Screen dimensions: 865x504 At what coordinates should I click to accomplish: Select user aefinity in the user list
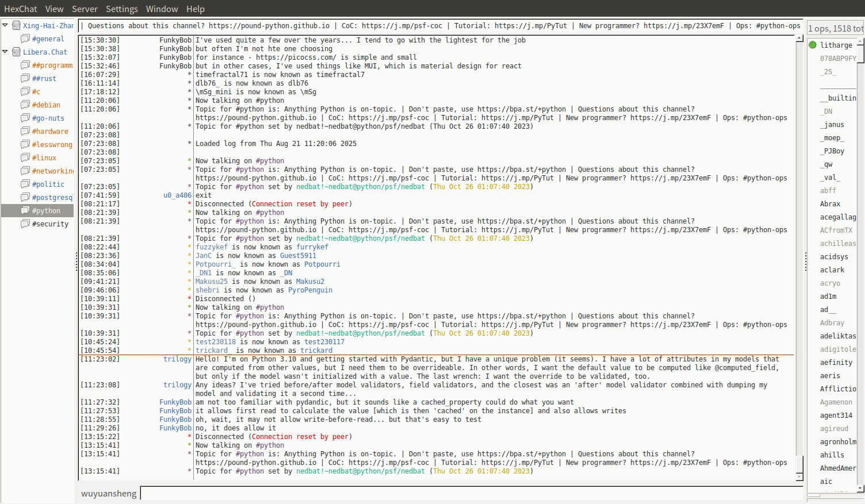[x=836, y=362]
